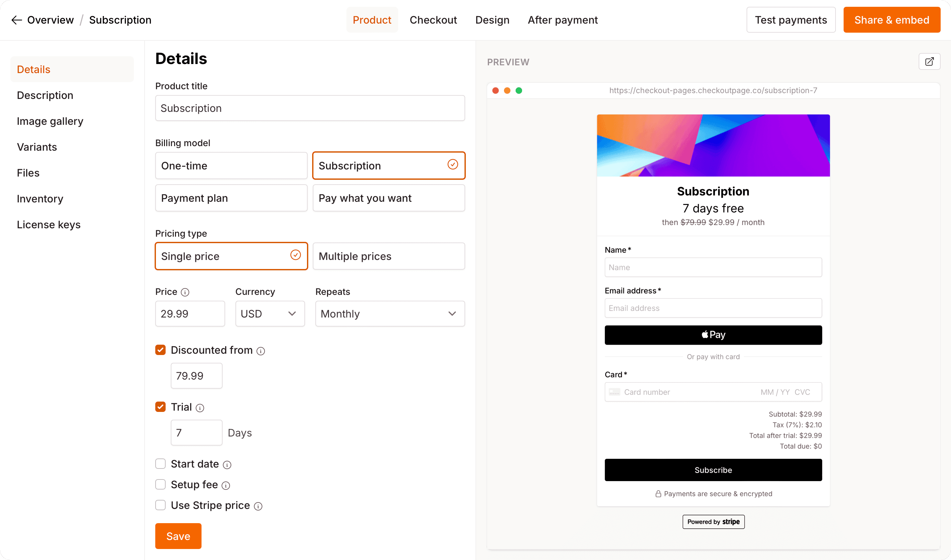951x560 pixels.
Task: Click the product banner image in preview
Action: click(x=713, y=145)
